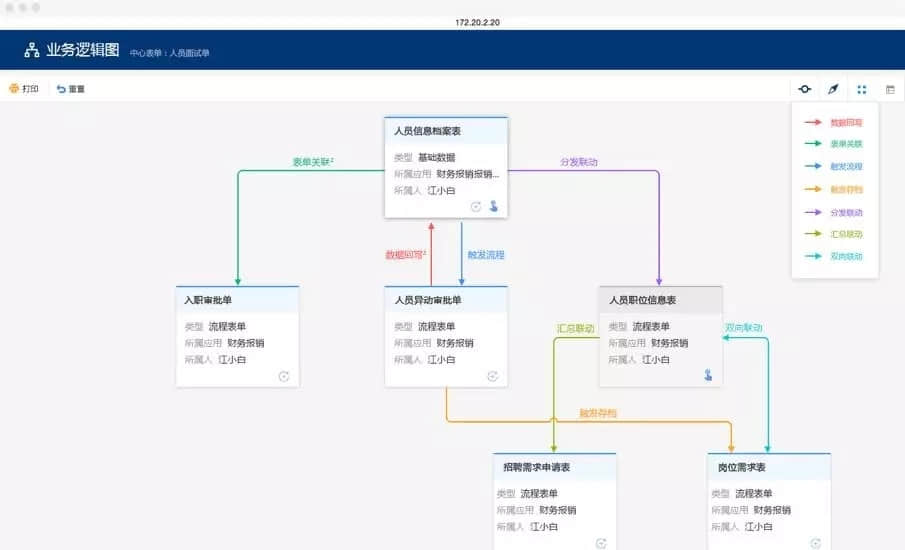This screenshot has height=550, width=905.
Task: Click the compass navigation icon in toolbar
Action: pos(833,89)
